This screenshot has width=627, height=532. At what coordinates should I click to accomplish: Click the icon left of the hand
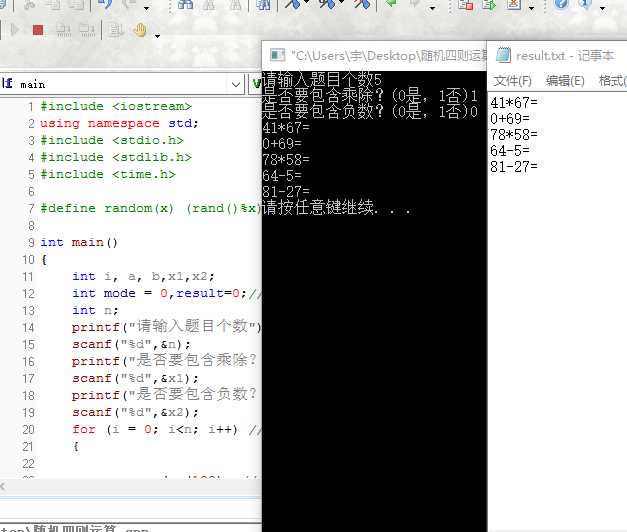point(116,30)
